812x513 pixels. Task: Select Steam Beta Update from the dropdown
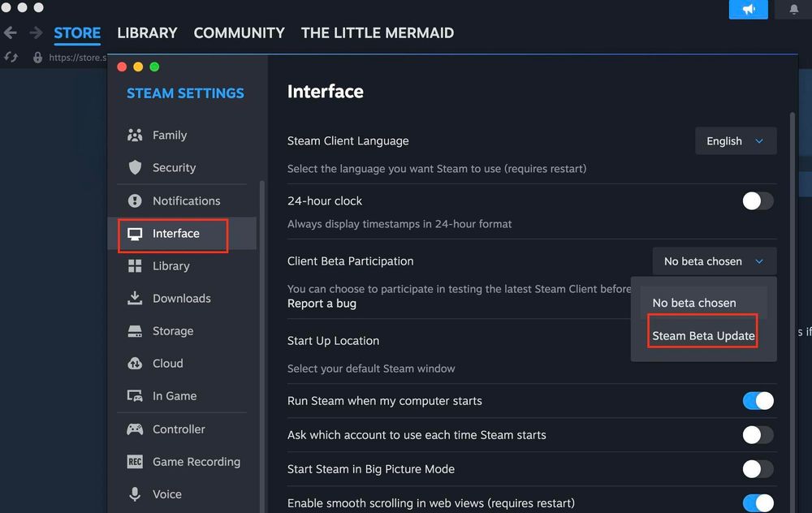tap(702, 334)
